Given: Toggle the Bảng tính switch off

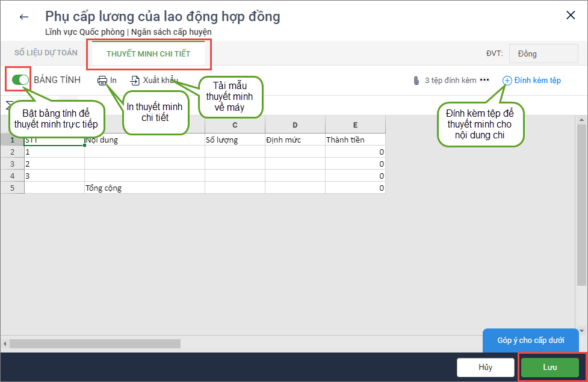Looking at the screenshot, I should [20, 79].
